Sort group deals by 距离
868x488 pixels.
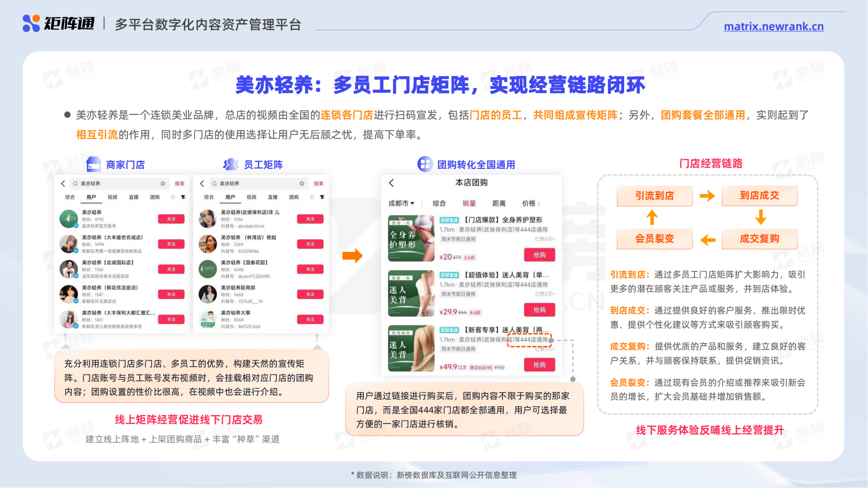click(499, 203)
